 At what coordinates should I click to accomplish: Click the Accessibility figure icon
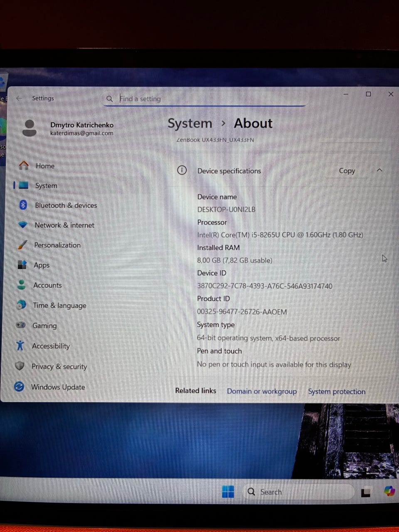(x=20, y=345)
